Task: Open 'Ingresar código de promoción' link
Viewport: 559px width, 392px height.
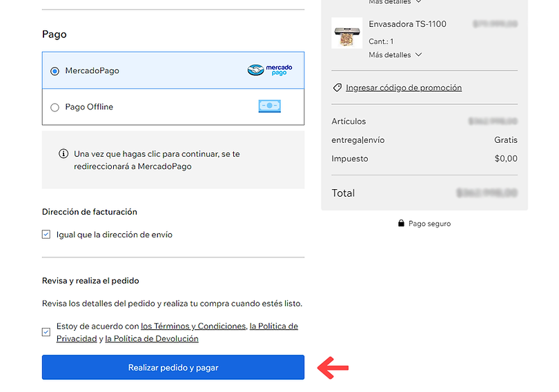Action: pos(404,88)
